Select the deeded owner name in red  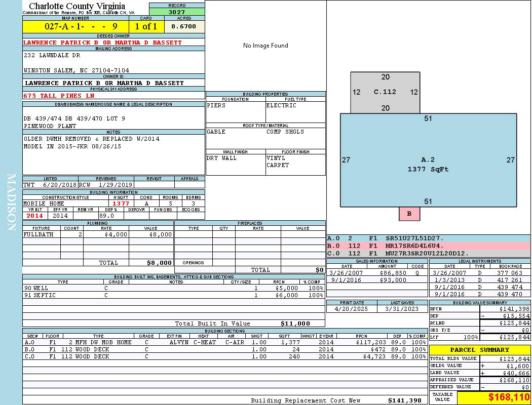click(x=103, y=43)
